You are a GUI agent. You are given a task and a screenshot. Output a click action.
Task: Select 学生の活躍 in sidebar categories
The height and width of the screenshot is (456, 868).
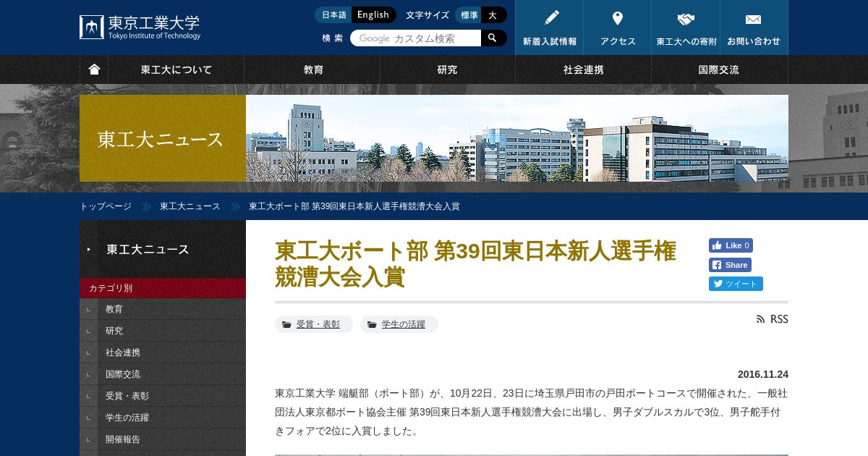(x=163, y=418)
